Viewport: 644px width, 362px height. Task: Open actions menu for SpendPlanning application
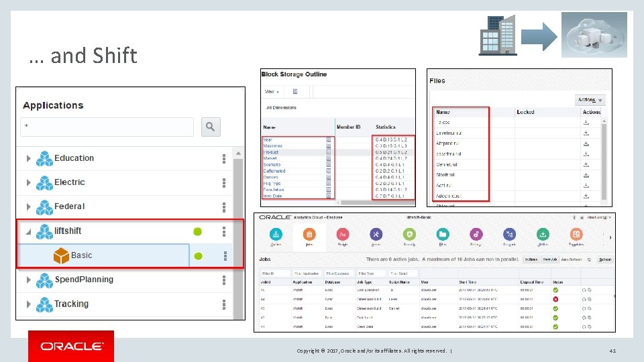(x=224, y=280)
